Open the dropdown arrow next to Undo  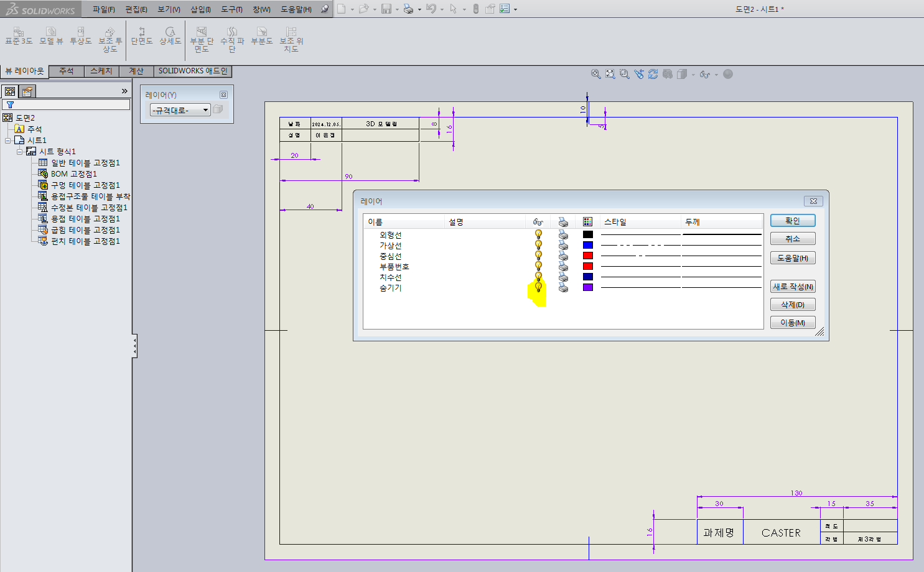(442, 9)
